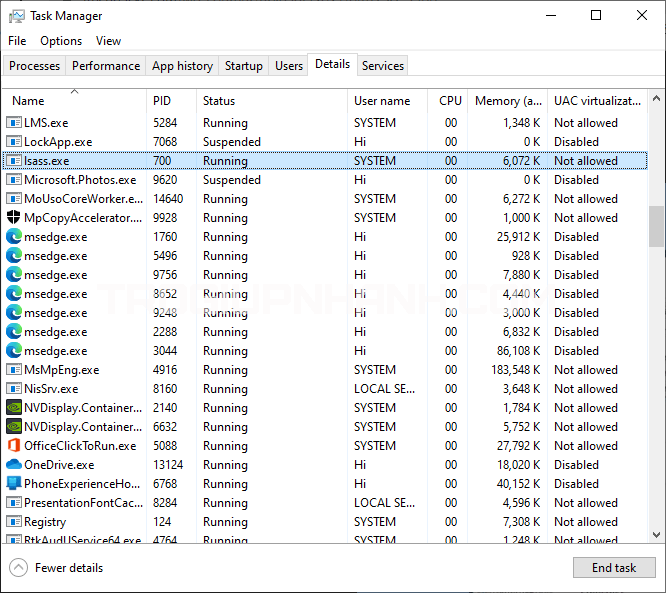
Task: Sort by CPU column header
Action: pyautogui.click(x=450, y=101)
